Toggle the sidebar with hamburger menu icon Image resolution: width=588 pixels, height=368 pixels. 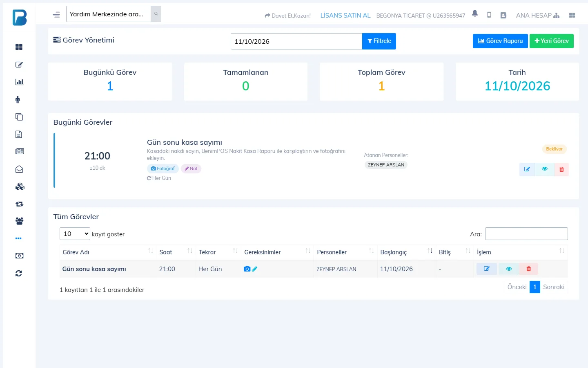[x=56, y=15]
